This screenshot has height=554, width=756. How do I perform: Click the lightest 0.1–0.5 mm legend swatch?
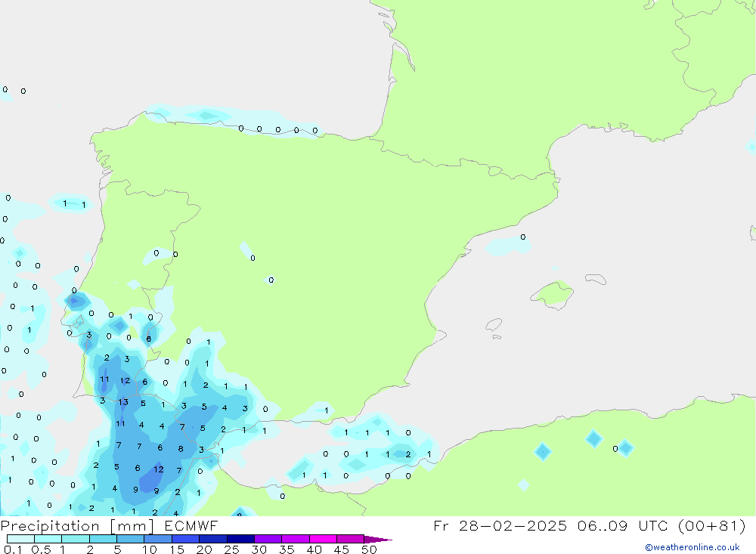[20, 539]
